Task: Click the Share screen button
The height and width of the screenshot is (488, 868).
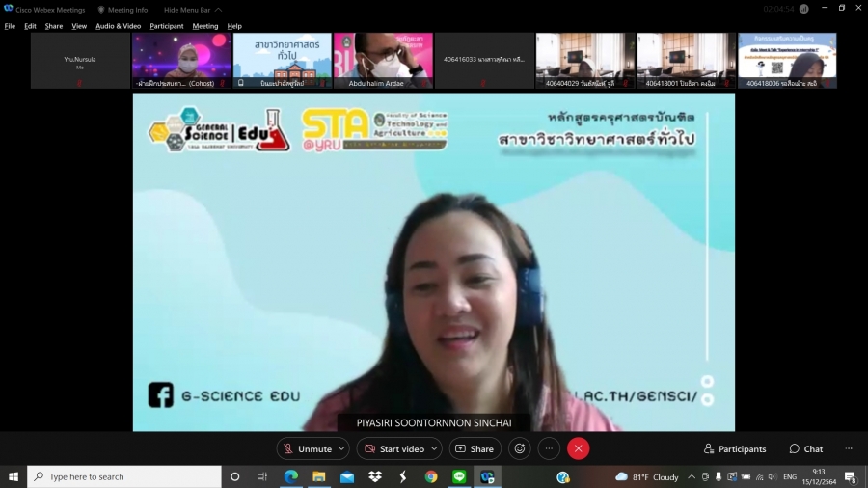Action: 475,448
